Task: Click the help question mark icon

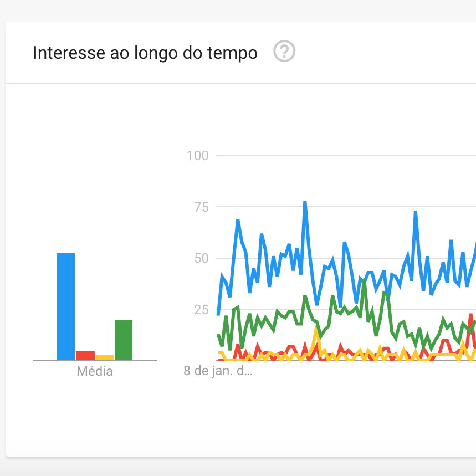Action: tap(284, 52)
